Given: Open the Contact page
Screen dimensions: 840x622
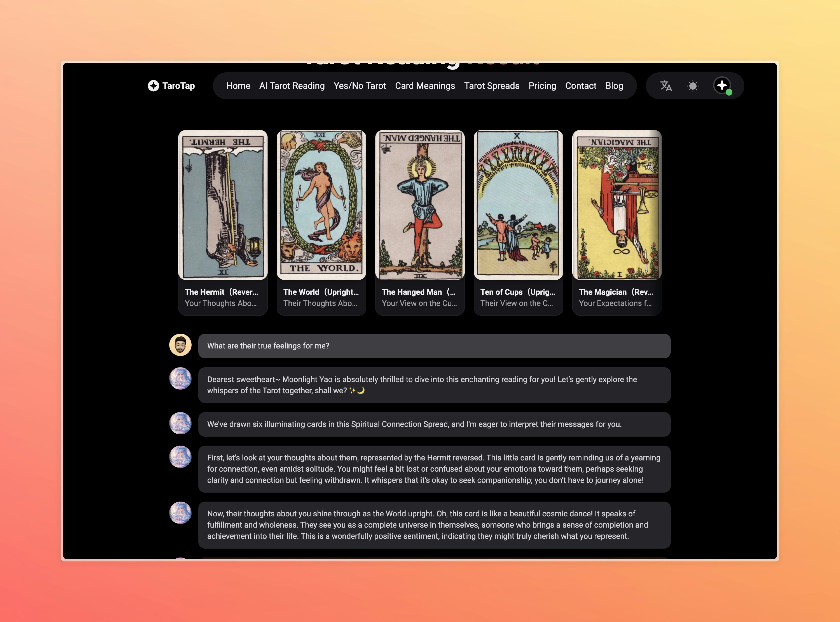Looking at the screenshot, I should pos(580,86).
